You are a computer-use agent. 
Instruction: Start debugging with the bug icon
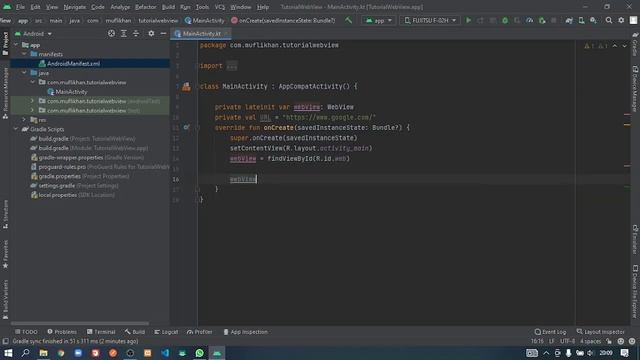(505, 20)
